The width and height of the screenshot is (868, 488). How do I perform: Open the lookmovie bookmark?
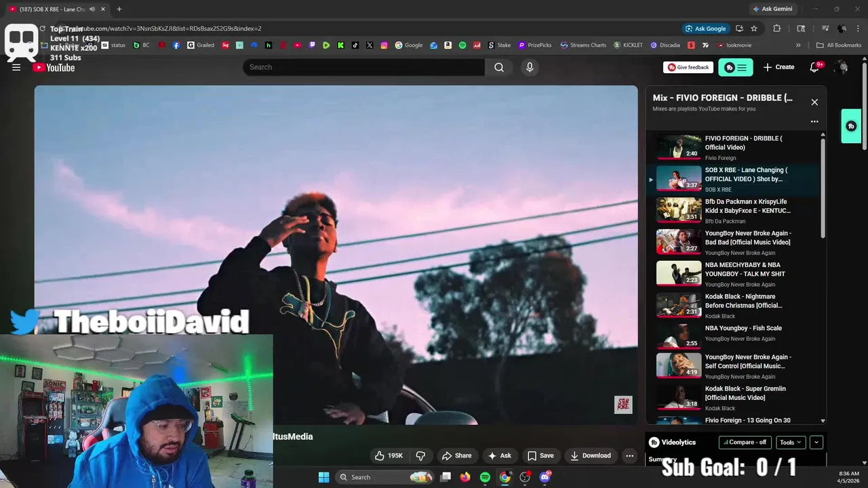pyautogui.click(x=733, y=45)
